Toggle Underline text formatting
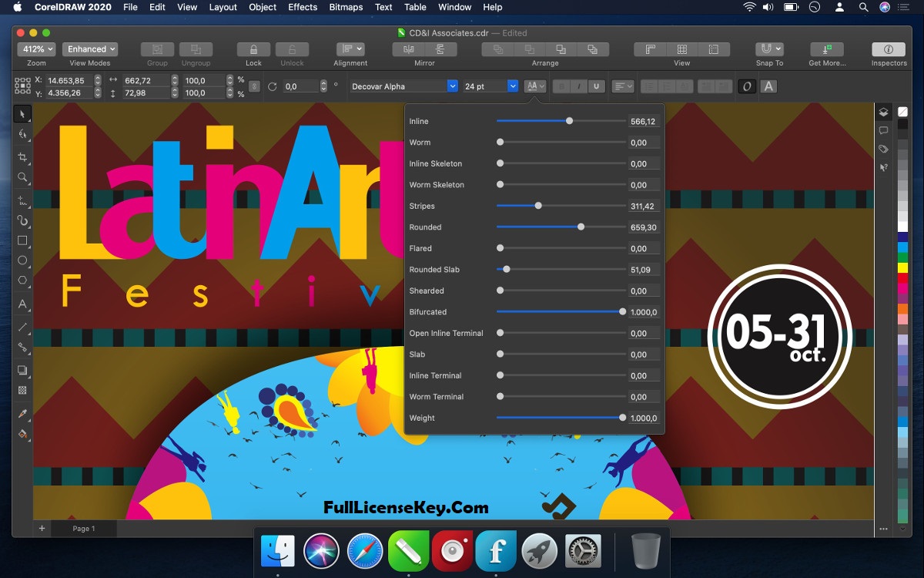 (596, 86)
